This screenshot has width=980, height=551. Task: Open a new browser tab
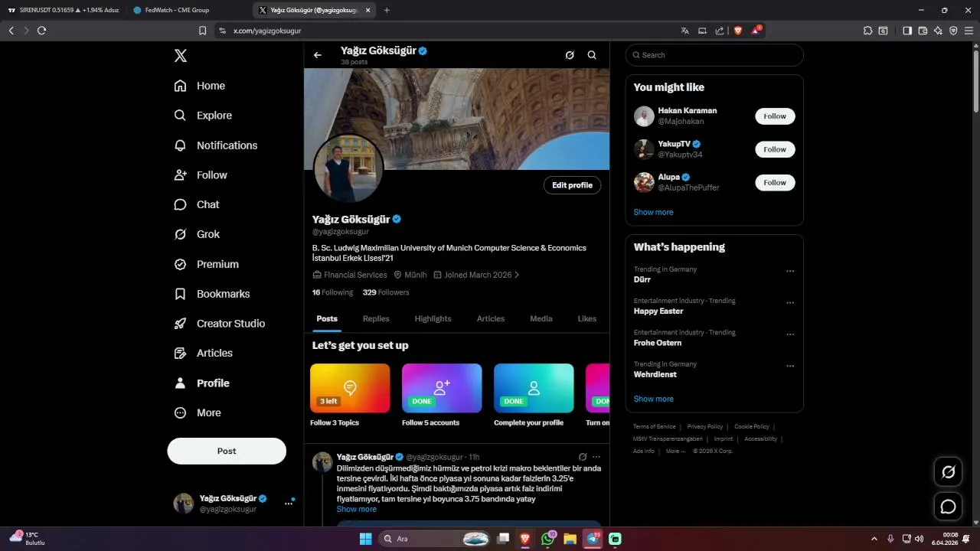click(x=387, y=10)
